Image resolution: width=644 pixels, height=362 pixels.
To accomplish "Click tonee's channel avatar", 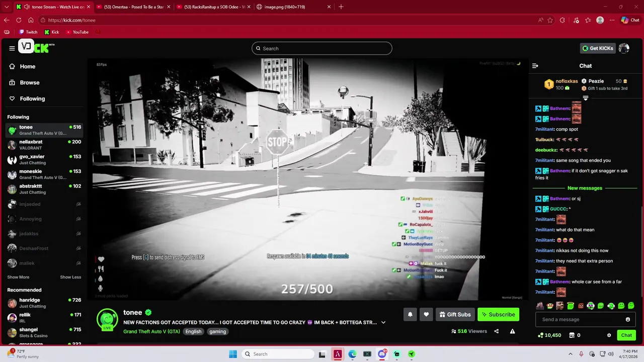I will coord(107,318).
